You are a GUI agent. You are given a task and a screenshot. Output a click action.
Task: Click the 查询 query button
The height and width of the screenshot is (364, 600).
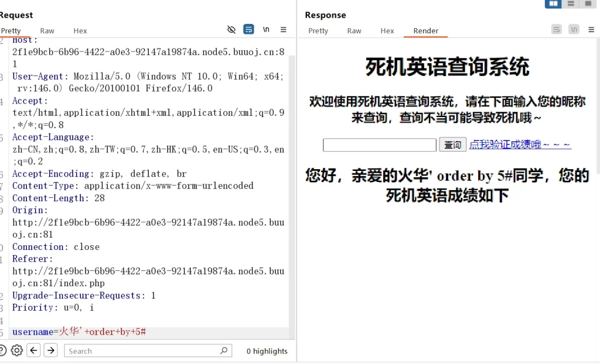pos(452,145)
